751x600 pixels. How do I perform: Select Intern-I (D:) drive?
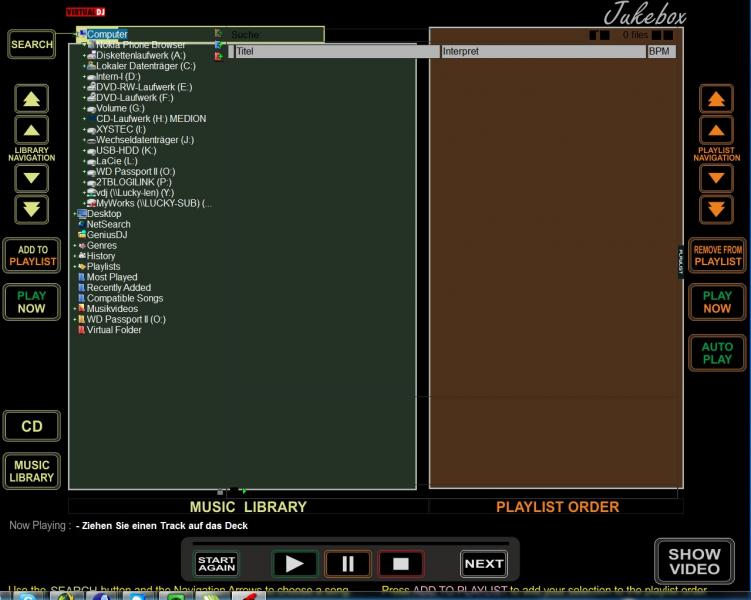click(x=118, y=77)
